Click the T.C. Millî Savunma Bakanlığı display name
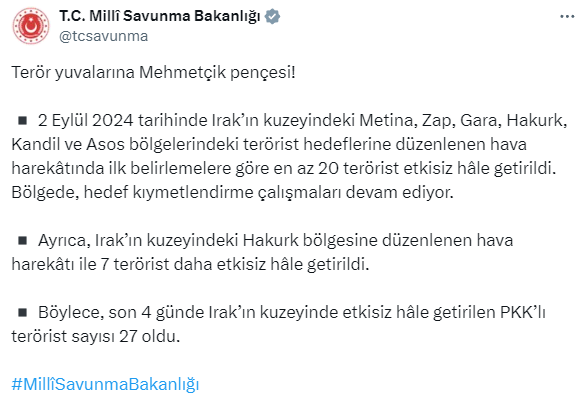581x399 pixels. tap(160, 17)
